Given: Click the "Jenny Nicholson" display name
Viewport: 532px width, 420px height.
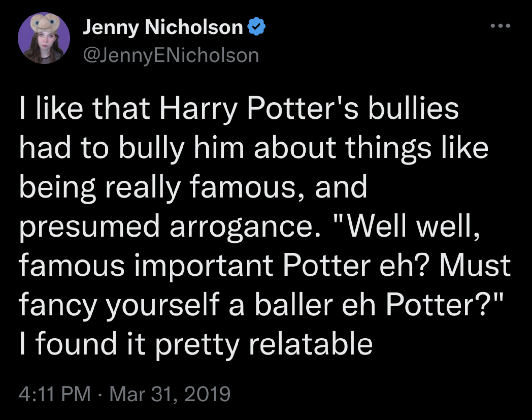Looking at the screenshot, I should (163, 27).
